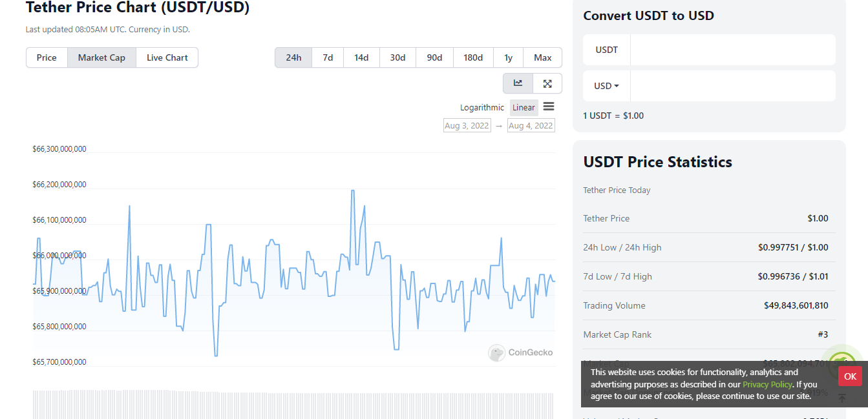The image size is (868, 419).
Task: Expand chart to fullscreen icon
Action: click(x=547, y=83)
